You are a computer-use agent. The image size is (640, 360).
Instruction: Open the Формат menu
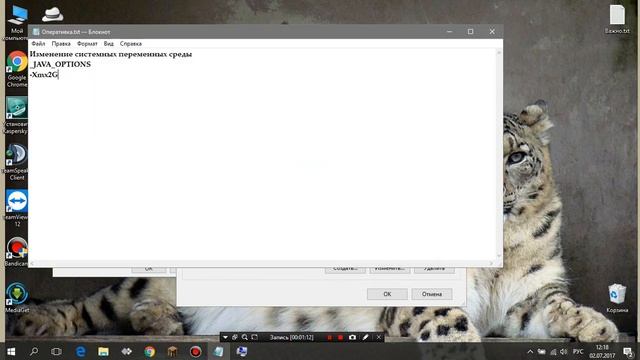coord(87,43)
